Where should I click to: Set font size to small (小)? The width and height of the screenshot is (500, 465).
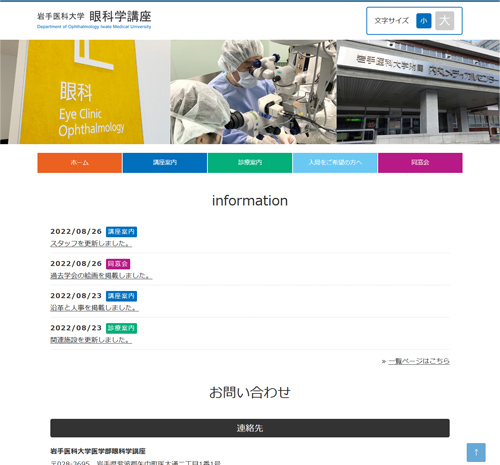[x=424, y=21]
